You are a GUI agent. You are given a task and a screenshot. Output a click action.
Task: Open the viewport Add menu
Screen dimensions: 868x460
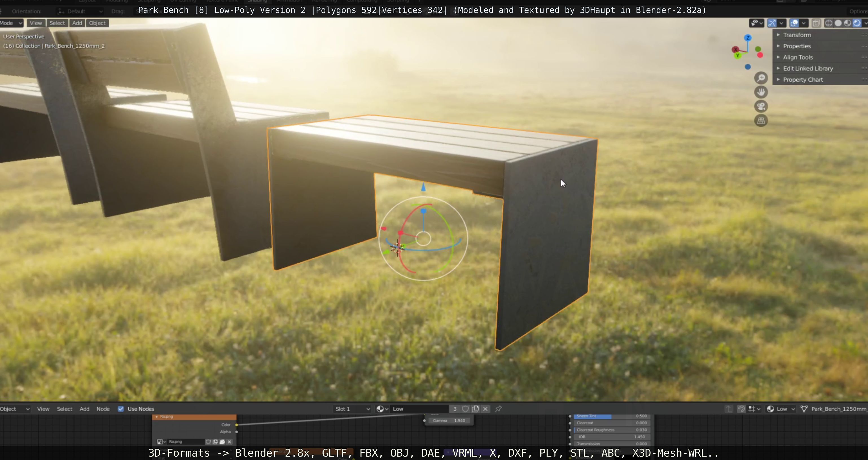[x=77, y=23]
